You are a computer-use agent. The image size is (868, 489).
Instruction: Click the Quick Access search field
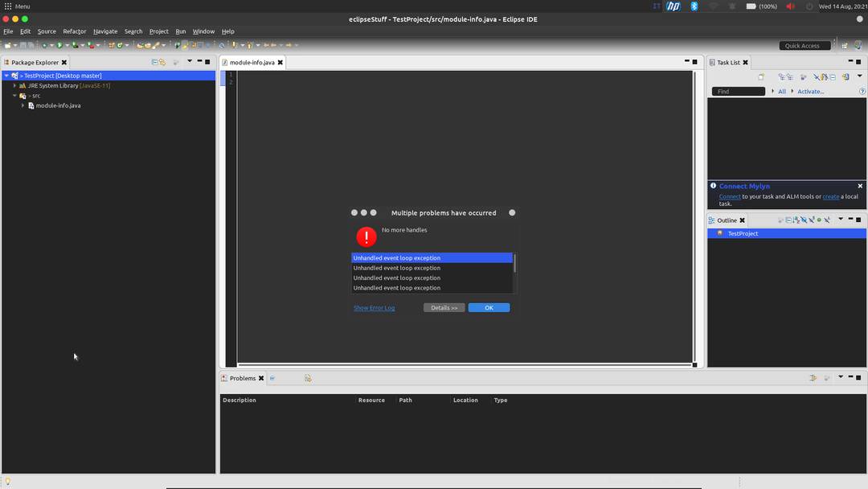(x=805, y=45)
